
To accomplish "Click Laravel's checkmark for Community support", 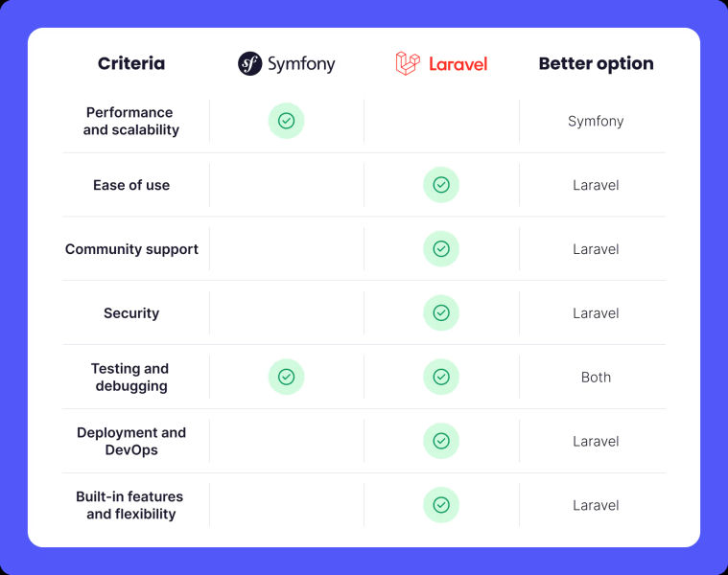I will point(441,249).
